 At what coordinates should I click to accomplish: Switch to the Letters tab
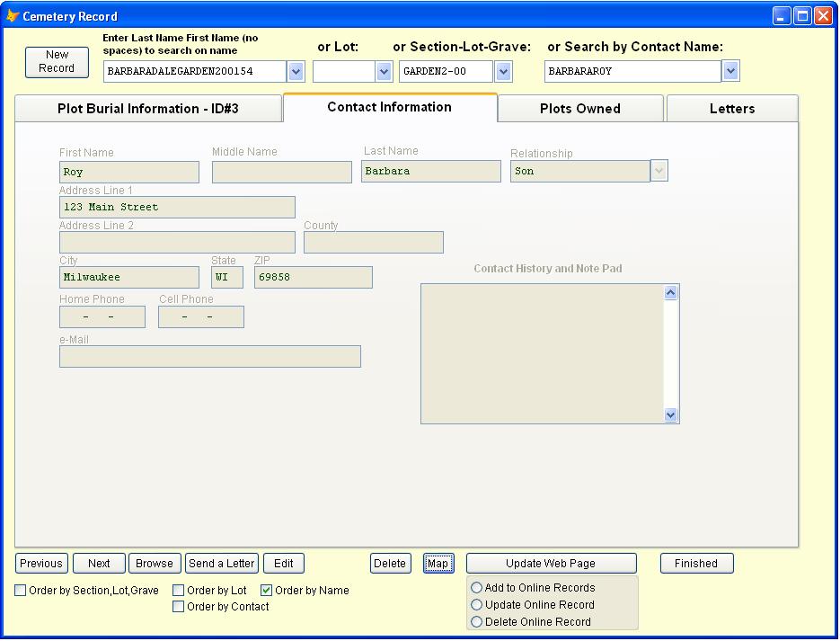[732, 108]
